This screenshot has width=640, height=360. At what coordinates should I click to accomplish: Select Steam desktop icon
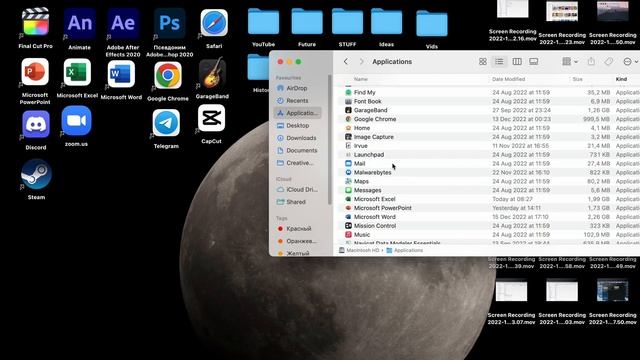tap(36, 174)
